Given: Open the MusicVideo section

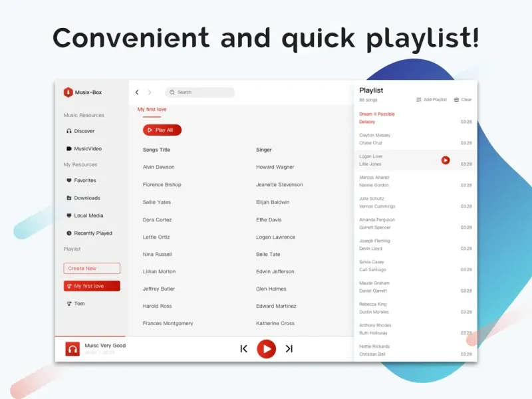Looking at the screenshot, I should coord(88,148).
